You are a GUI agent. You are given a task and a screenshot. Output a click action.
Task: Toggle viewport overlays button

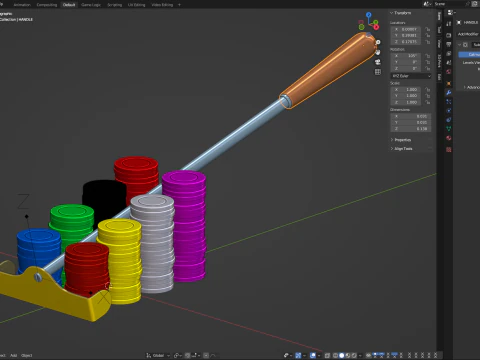pos(312,355)
